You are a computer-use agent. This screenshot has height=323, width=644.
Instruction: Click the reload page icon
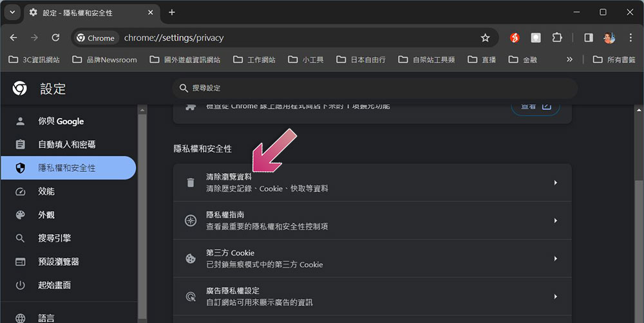tap(55, 38)
